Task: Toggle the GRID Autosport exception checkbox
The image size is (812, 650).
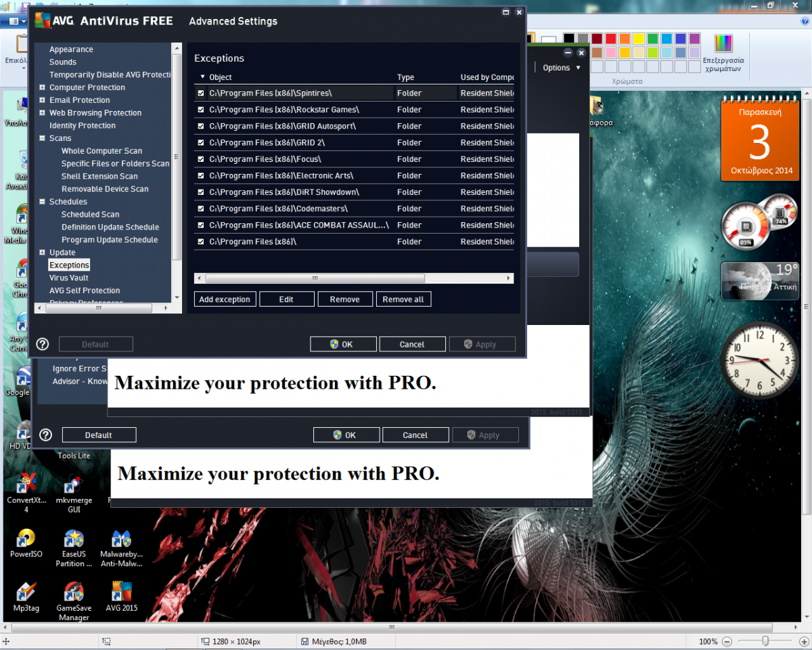Action: click(x=201, y=126)
